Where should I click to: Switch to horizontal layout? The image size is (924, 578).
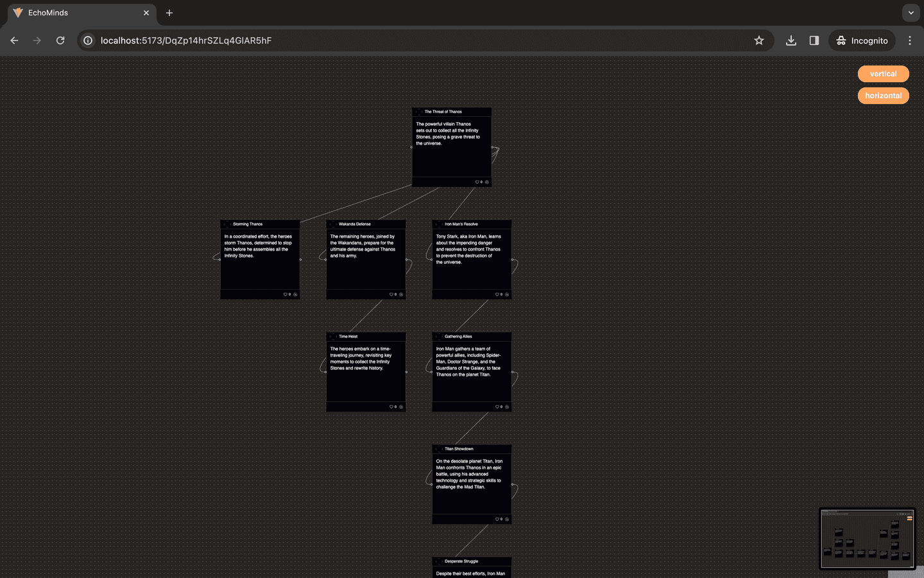tap(884, 96)
